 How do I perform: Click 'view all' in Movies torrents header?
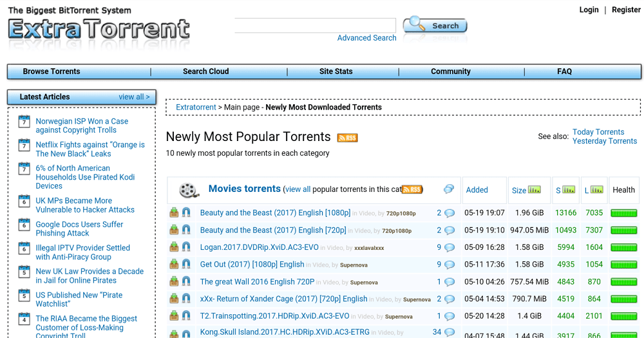coord(298,189)
